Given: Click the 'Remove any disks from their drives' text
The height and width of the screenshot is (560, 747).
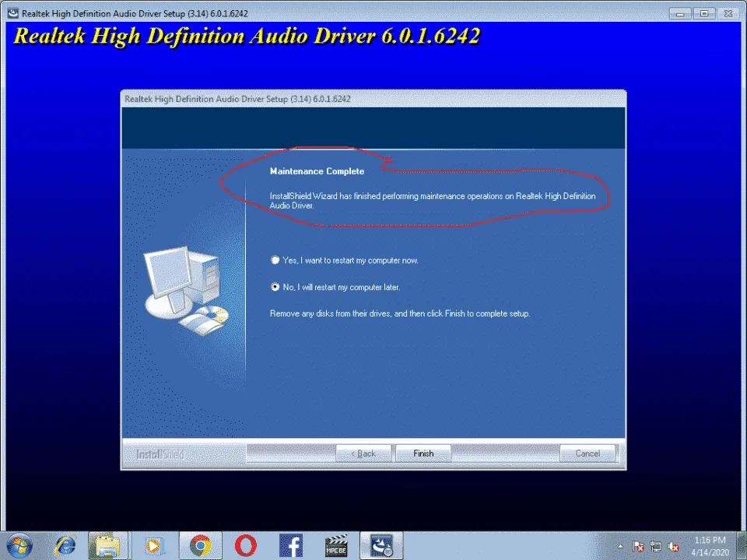Looking at the screenshot, I should [400, 313].
